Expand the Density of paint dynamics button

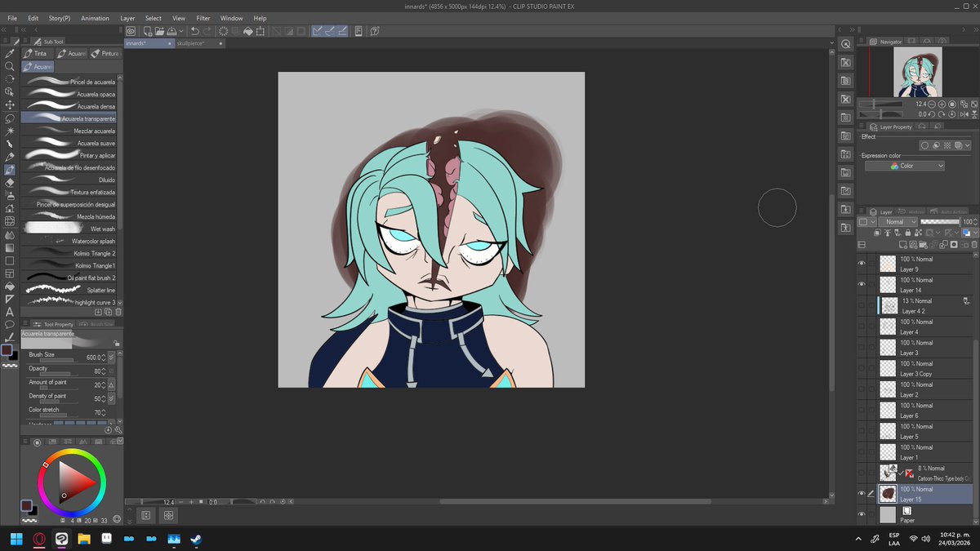pos(112,398)
